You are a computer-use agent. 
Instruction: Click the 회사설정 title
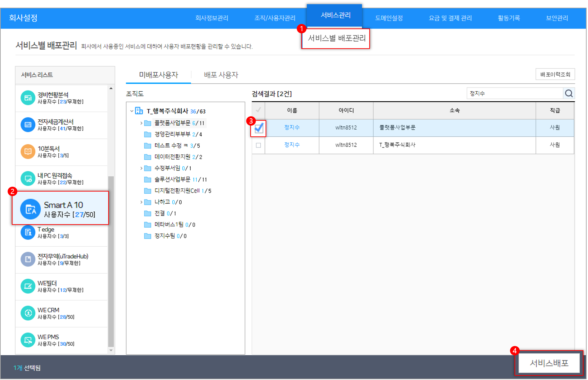(23, 18)
